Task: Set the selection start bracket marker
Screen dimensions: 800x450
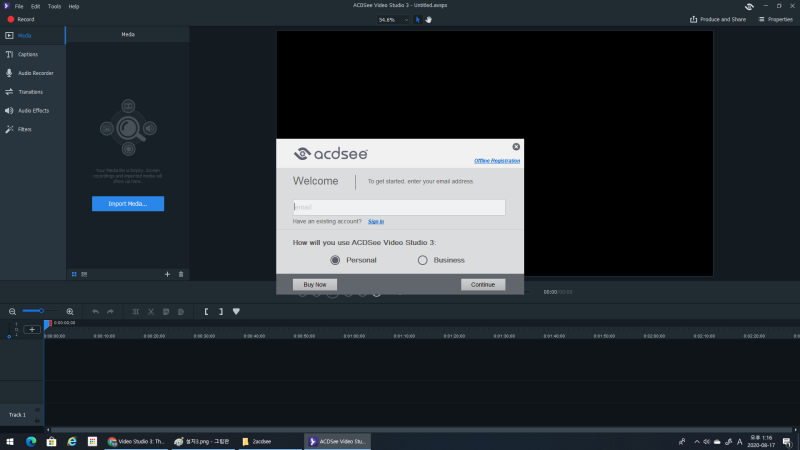Action: coord(206,311)
